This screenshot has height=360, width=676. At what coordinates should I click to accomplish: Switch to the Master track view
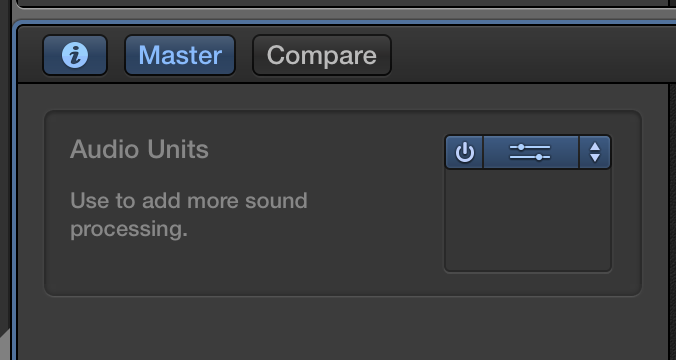pos(180,55)
